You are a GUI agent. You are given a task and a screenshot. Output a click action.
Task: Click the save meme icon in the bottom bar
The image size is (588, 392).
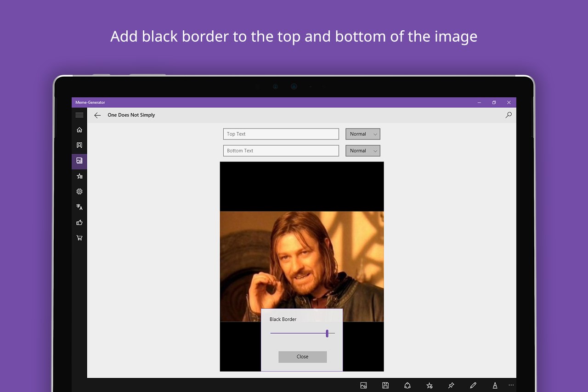click(x=385, y=385)
